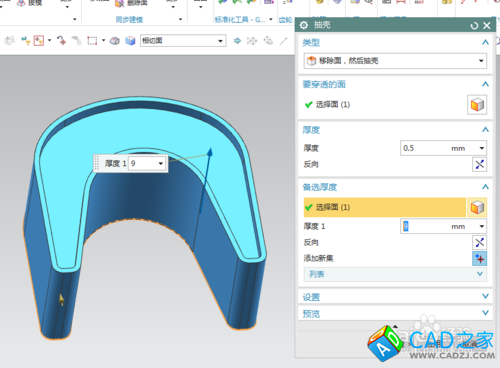Click the gear settings icon in 抽壳 dialog
500x368 pixels.
pos(304,25)
